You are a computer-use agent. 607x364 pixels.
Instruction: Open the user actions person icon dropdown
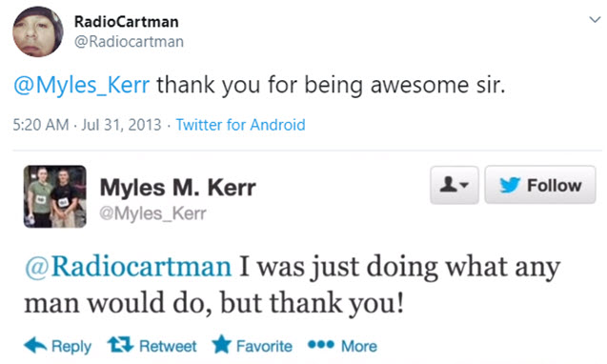coord(455,185)
